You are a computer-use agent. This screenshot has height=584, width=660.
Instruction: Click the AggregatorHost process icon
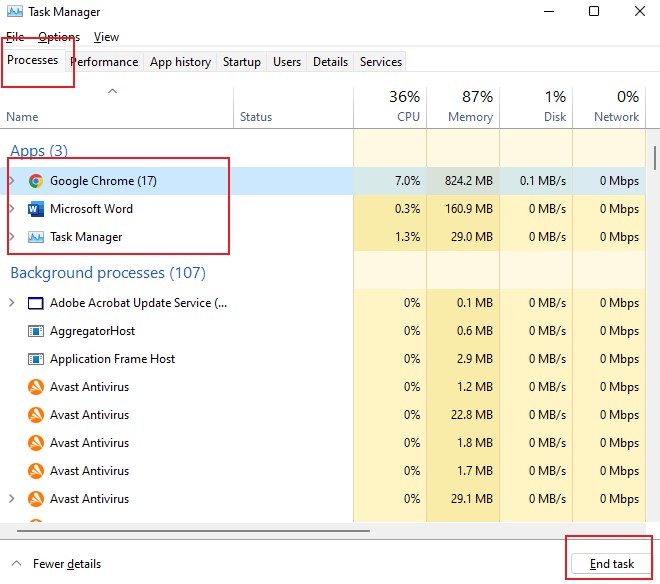pyautogui.click(x=36, y=331)
